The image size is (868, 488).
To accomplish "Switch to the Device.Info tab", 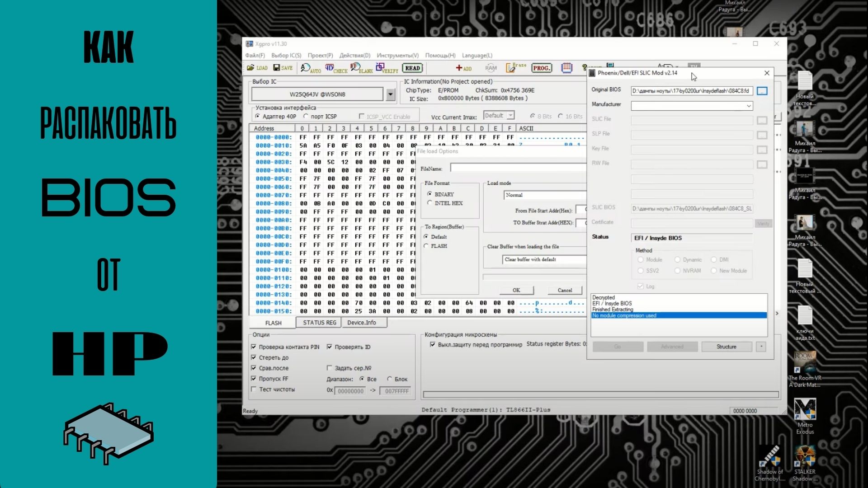I will tap(361, 323).
